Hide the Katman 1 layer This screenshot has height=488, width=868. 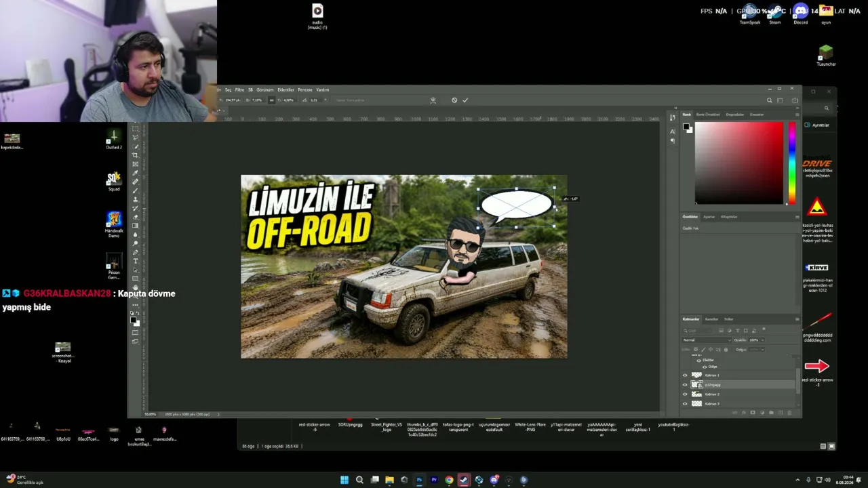tap(685, 375)
